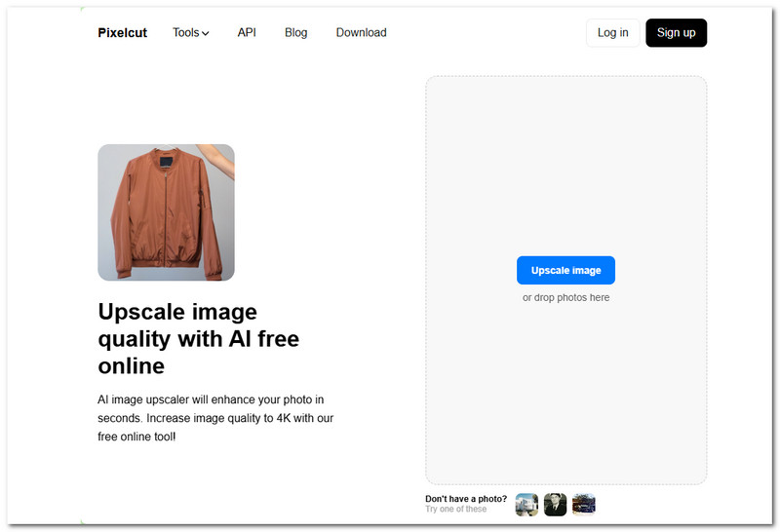Go to the Blog page

point(295,33)
